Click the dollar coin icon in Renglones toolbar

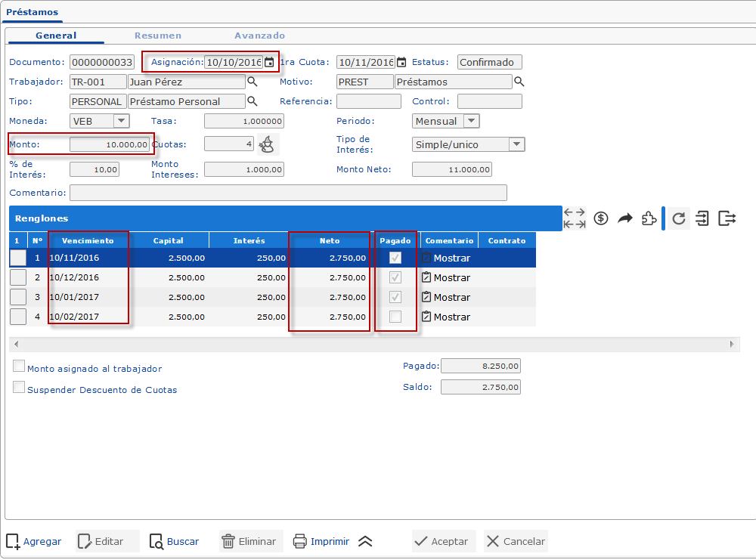pos(601,218)
